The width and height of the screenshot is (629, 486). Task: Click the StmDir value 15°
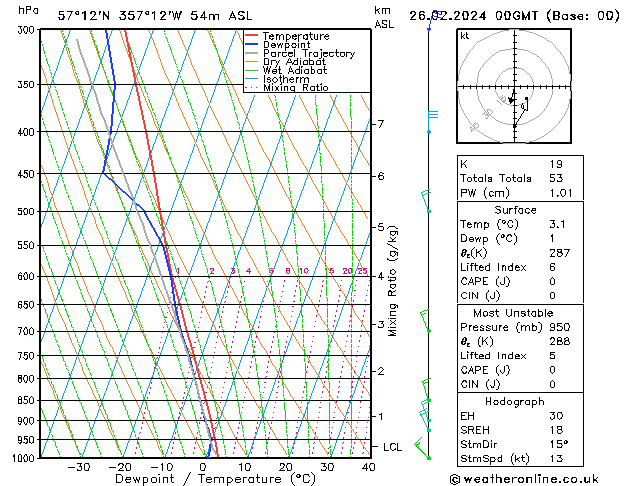coord(559,444)
